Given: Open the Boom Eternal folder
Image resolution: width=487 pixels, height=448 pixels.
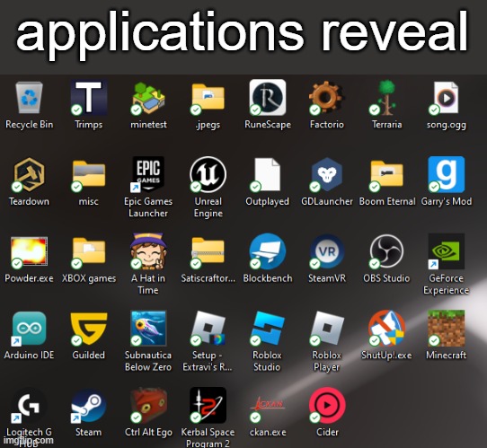Looking at the screenshot, I should click(x=386, y=174).
